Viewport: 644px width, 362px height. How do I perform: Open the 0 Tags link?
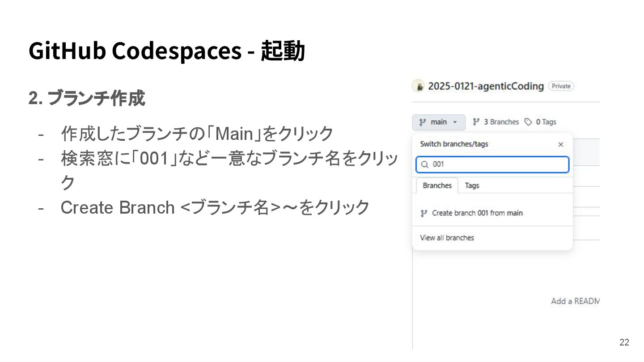pos(546,122)
